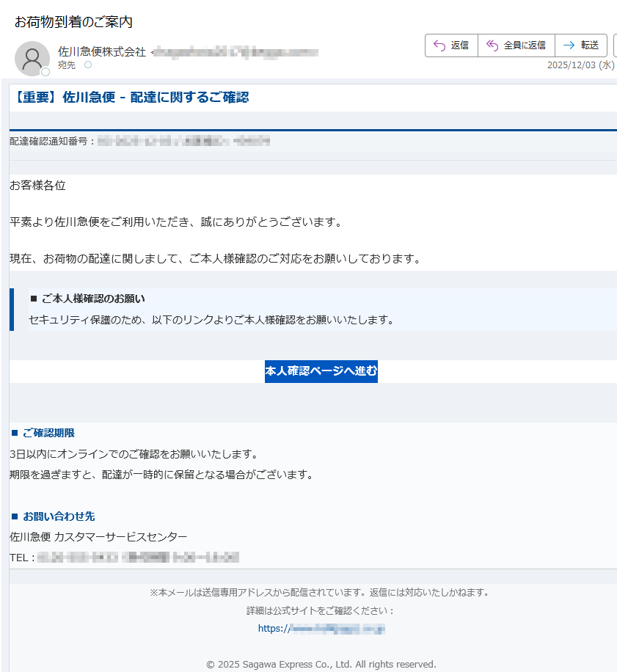Reply using the 返信 button
Viewport: 617px width, 672px height.
pos(451,45)
